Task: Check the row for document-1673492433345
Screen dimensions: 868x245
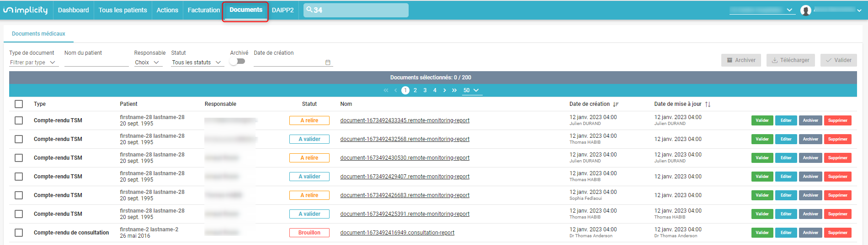Action: (19, 120)
